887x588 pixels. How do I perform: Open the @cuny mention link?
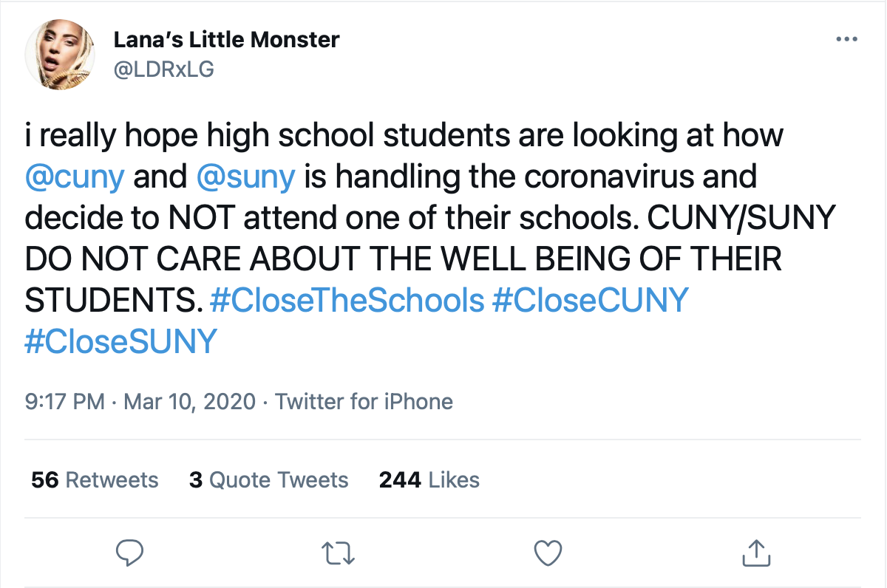pos(75,177)
